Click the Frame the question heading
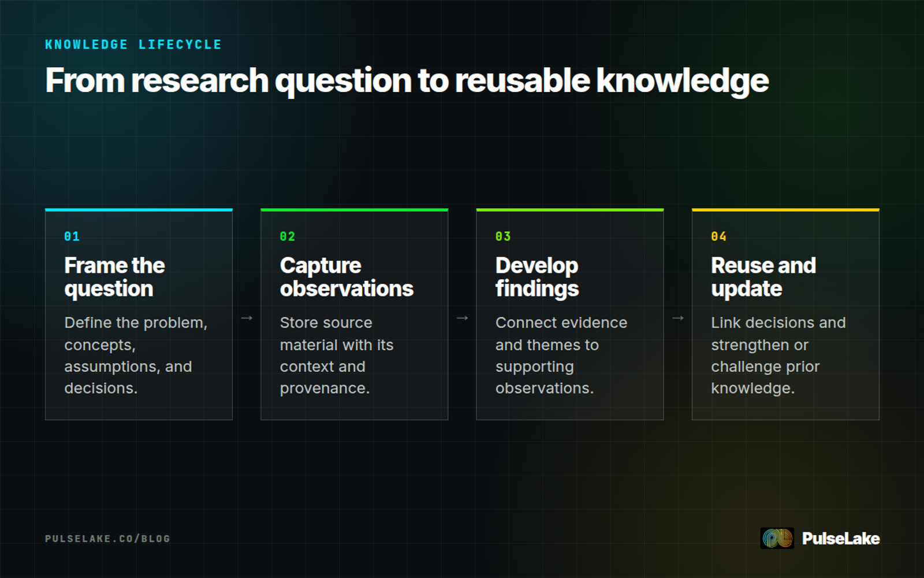This screenshot has height=578, width=924. click(114, 277)
